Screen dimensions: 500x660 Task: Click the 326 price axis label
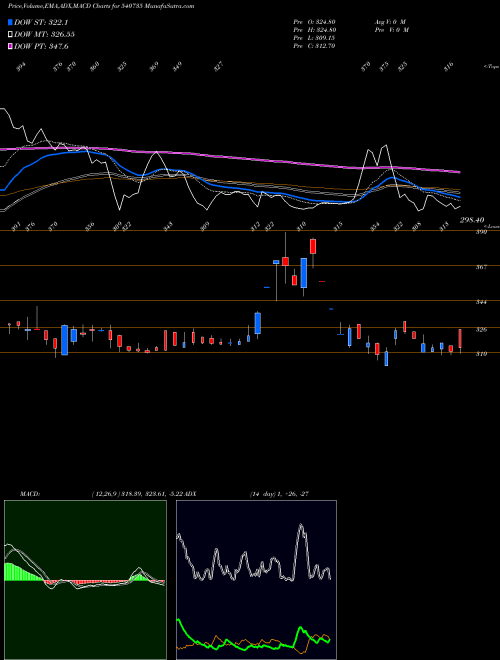pos(481,330)
